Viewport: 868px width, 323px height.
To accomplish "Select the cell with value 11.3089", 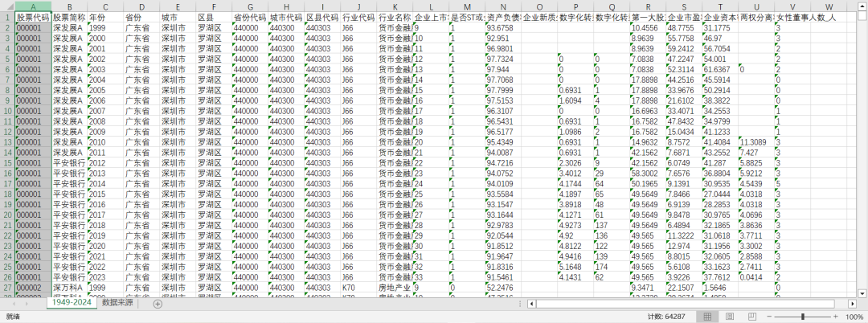I will pos(755,142).
